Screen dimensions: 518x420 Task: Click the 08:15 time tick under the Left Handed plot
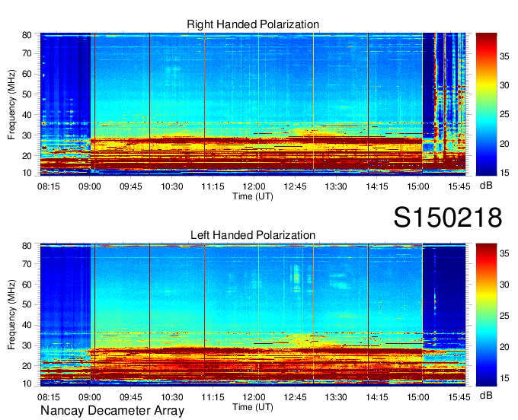tap(49, 397)
